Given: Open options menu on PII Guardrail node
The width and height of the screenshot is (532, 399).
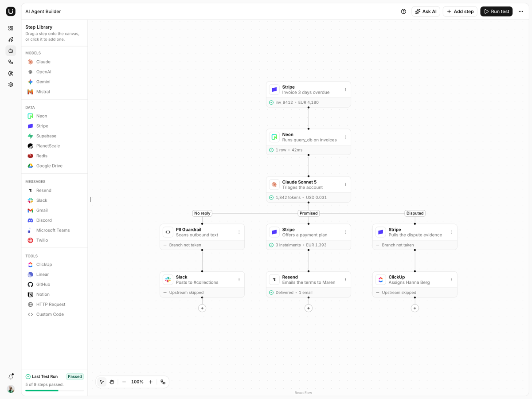Looking at the screenshot, I should pos(239,232).
